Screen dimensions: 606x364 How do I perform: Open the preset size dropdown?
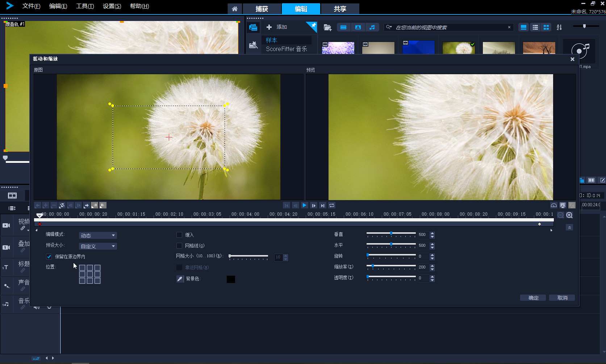point(98,246)
